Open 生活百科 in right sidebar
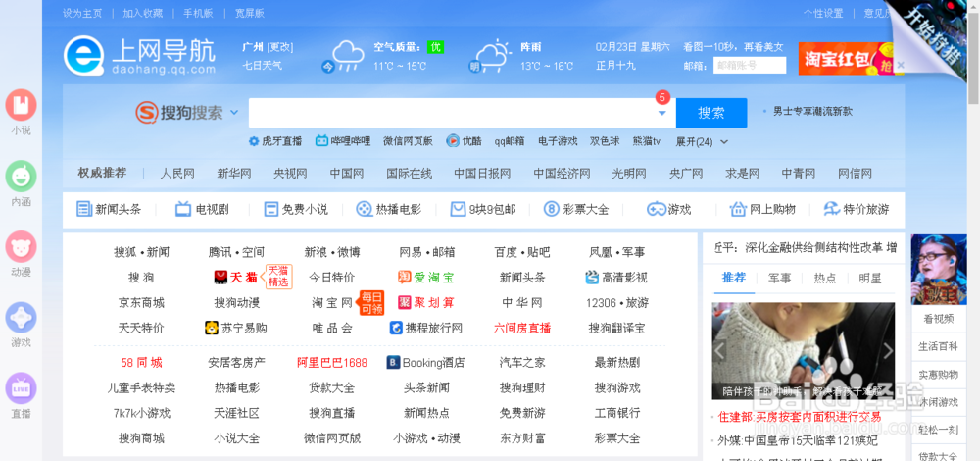The height and width of the screenshot is (461, 980). [x=939, y=346]
